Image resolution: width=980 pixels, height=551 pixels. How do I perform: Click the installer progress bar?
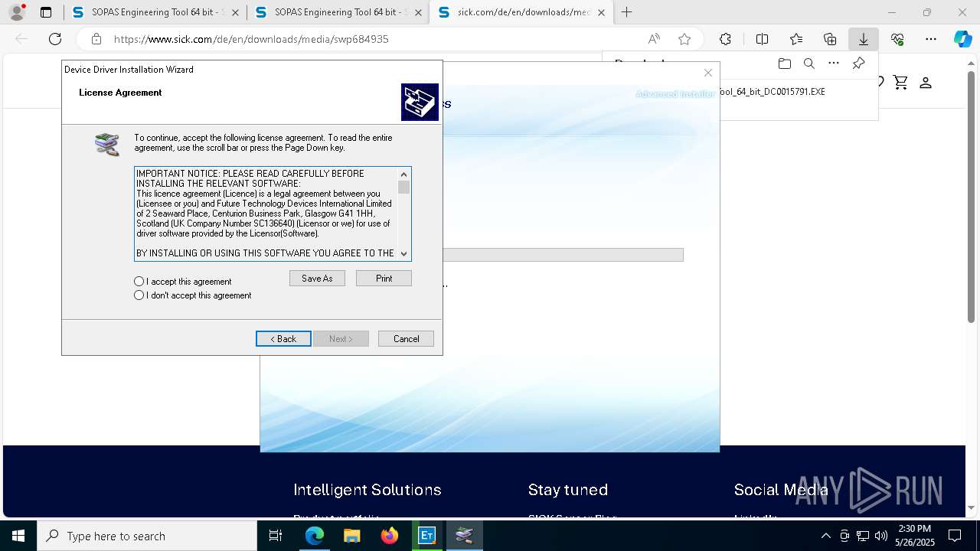563,255
